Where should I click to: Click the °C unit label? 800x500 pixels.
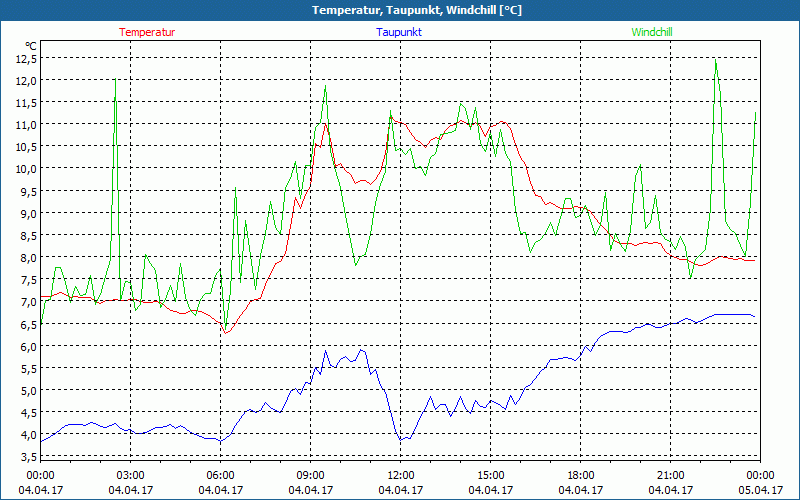pos(31,46)
